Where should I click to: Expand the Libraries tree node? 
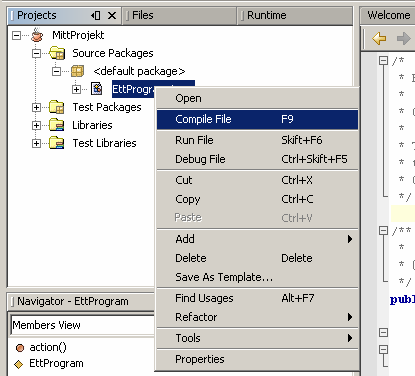(36, 125)
